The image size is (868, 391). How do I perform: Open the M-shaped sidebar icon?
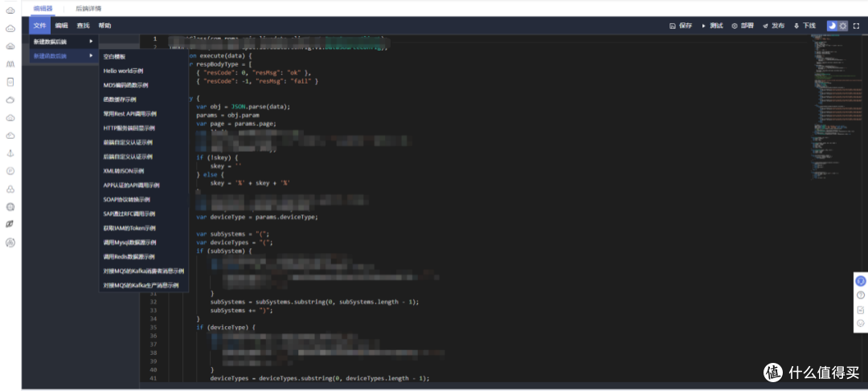coord(10,64)
